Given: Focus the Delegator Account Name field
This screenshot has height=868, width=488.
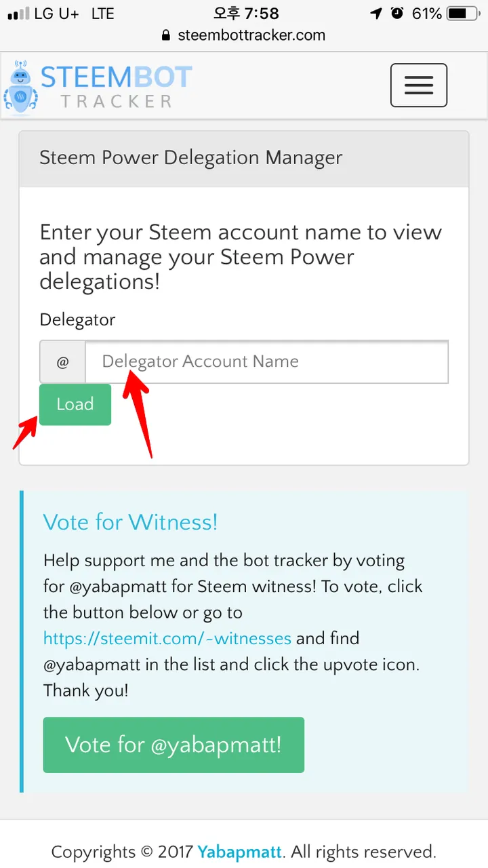Looking at the screenshot, I should 266,362.
